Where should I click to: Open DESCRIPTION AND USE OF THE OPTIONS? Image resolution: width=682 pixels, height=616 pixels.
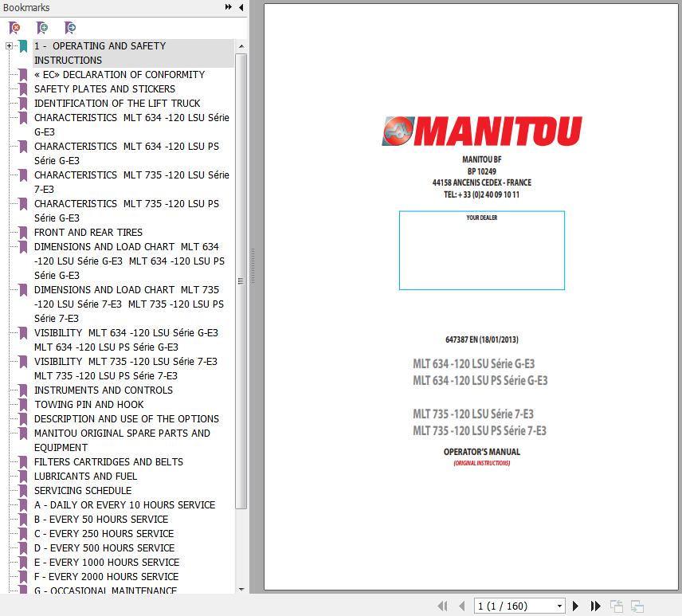tap(127, 419)
